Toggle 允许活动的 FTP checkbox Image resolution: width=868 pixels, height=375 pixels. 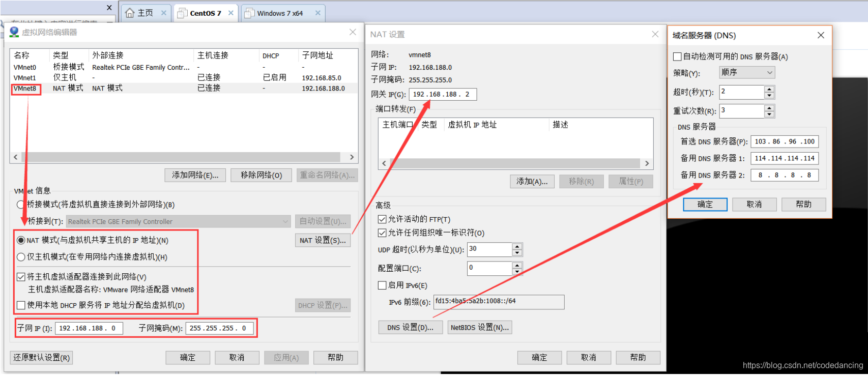(x=382, y=219)
